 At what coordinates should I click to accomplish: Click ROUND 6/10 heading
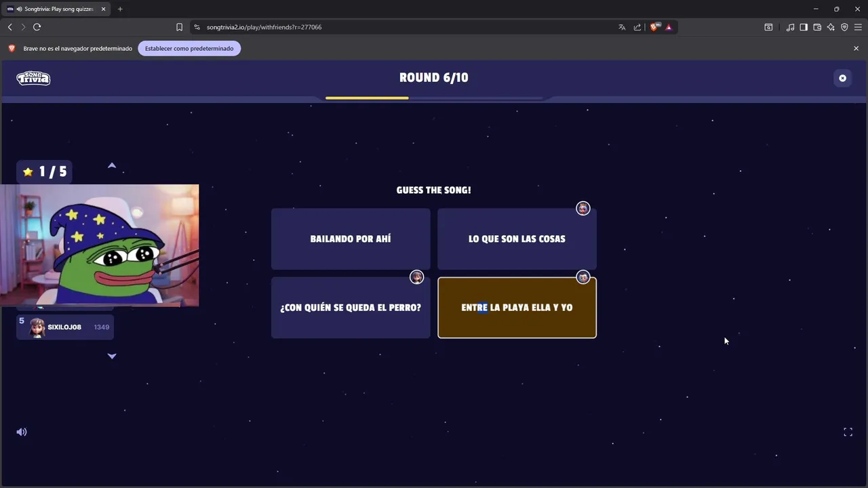pyautogui.click(x=434, y=77)
